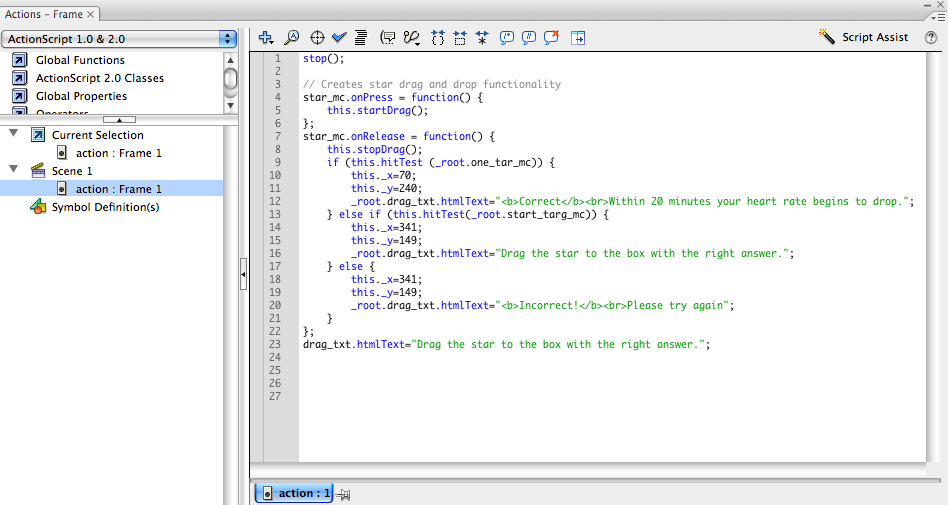The height and width of the screenshot is (505, 948).
Task: Click the ActionScript 2.0 Classes book icon
Action: point(20,78)
